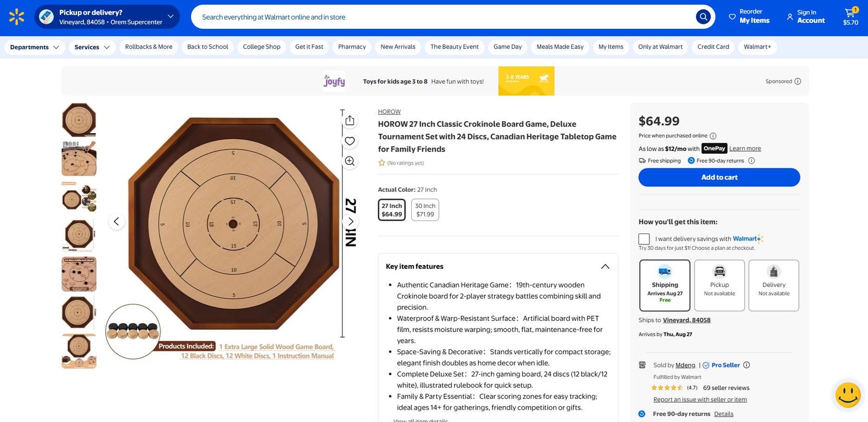Image resolution: width=868 pixels, height=422 pixels.
Task: Open My Items nav pill
Action: point(611,47)
